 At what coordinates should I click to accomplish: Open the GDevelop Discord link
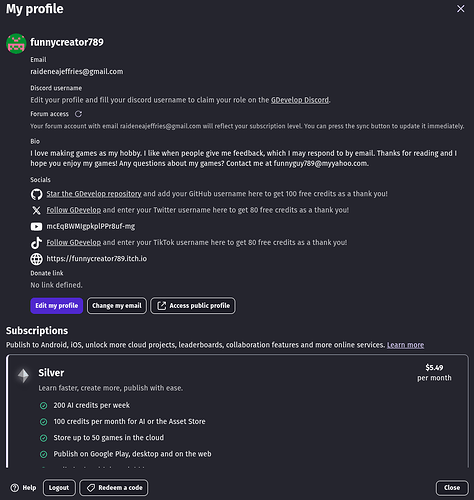point(300,100)
